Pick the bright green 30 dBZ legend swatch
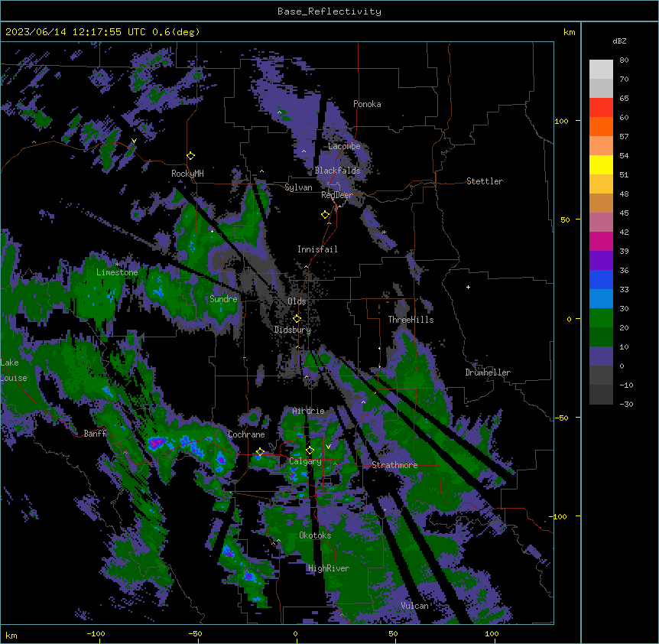The image size is (659, 644). 601,318
